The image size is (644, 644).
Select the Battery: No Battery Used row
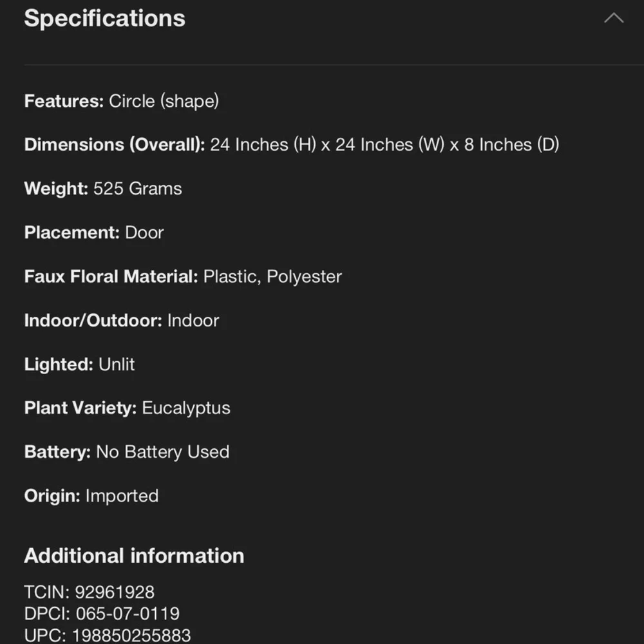click(x=127, y=452)
